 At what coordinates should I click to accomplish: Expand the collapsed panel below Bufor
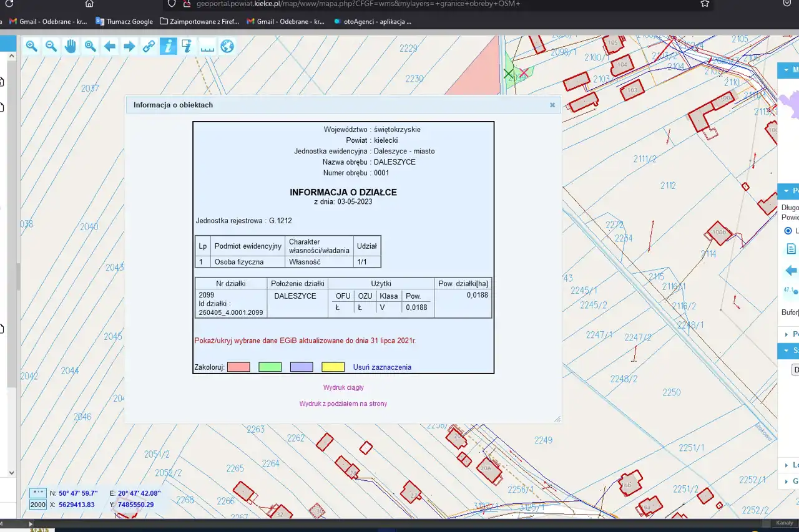pyautogui.click(x=787, y=334)
